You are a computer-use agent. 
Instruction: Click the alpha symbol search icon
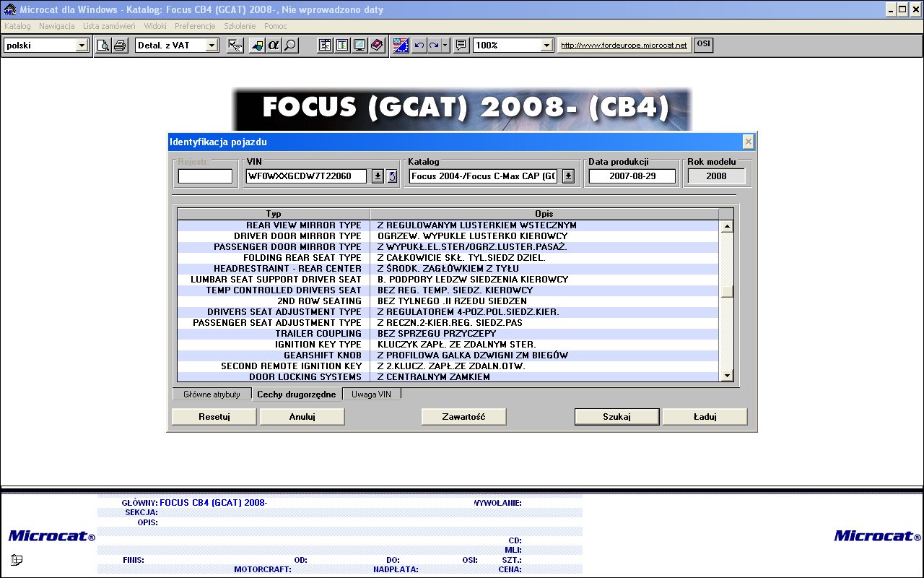[274, 46]
